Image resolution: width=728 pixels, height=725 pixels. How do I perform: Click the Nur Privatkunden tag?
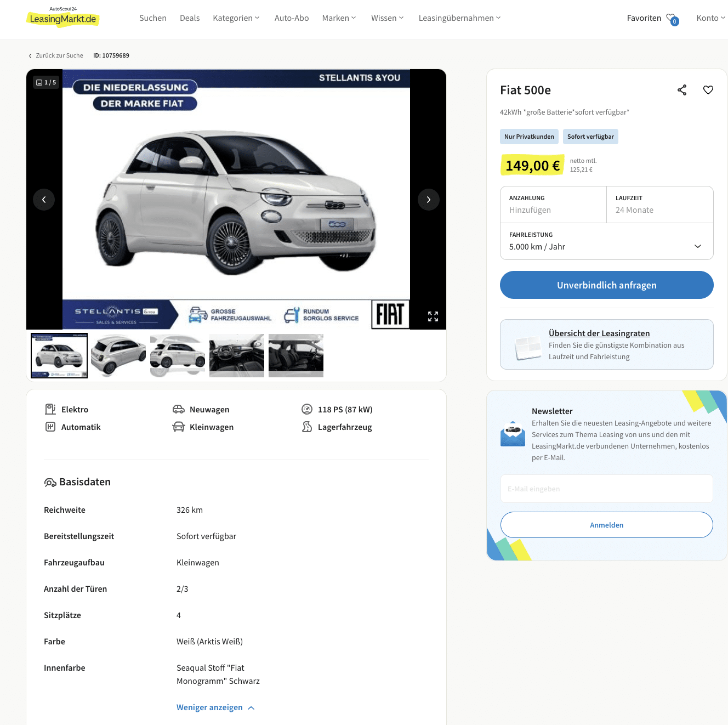coord(529,137)
